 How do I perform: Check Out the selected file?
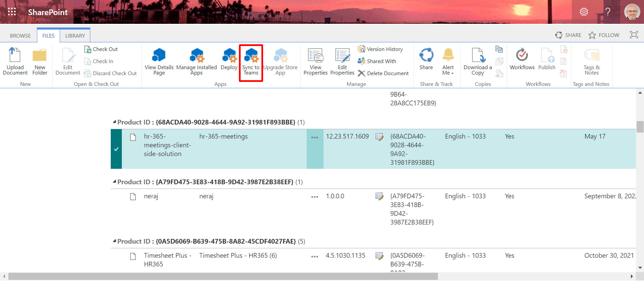point(101,49)
